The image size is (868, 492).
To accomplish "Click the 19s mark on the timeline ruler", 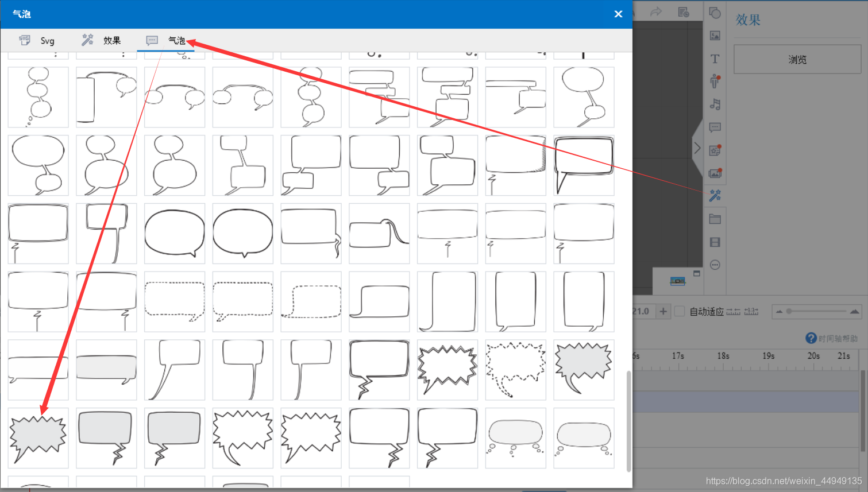I will [x=769, y=356].
